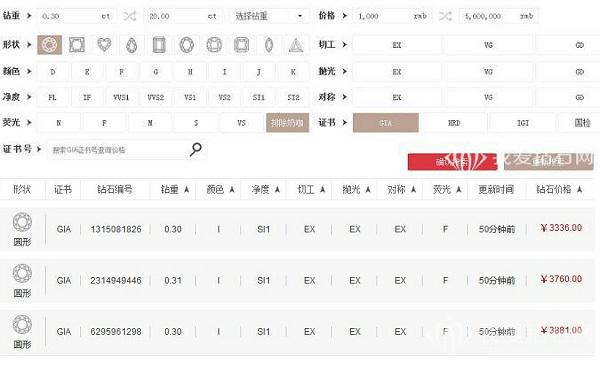
Task: Select the round diamond shape icon
Action: [49, 45]
